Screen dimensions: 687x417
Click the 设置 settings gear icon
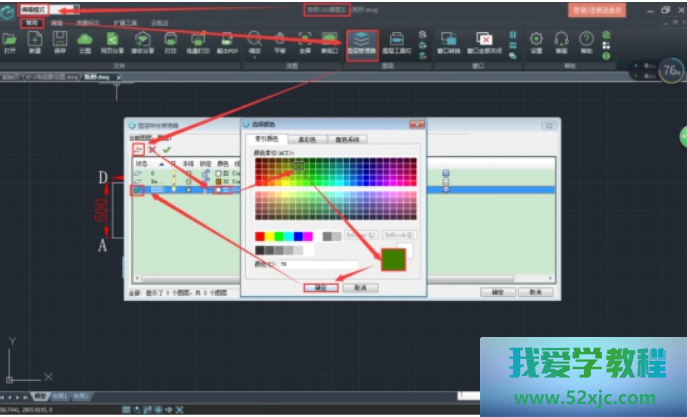tap(536, 42)
